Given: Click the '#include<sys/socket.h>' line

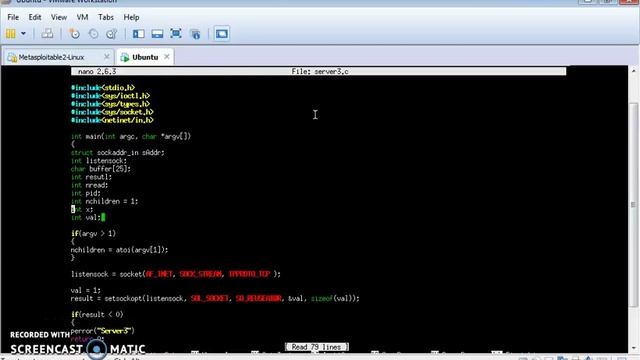Looking at the screenshot, I should (112, 112).
